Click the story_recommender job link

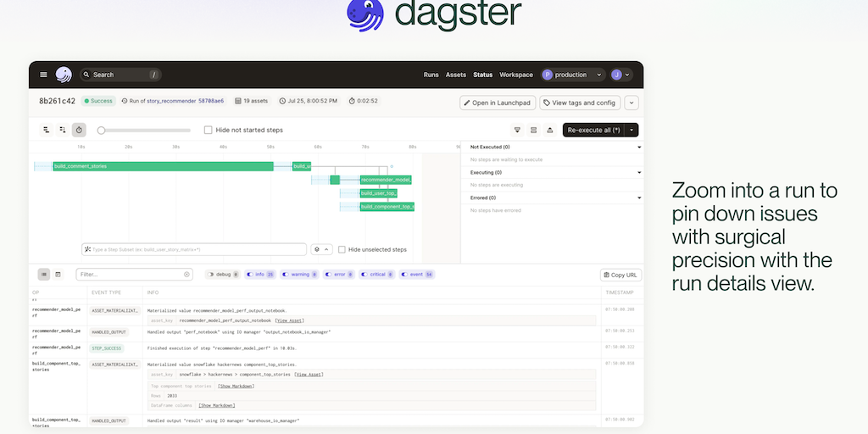(171, 102)
